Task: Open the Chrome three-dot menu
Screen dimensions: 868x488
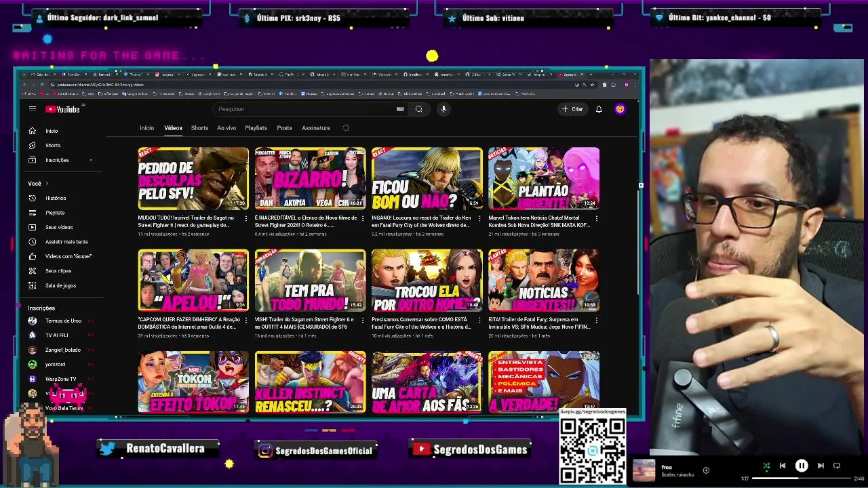Action: pos(635,85)
